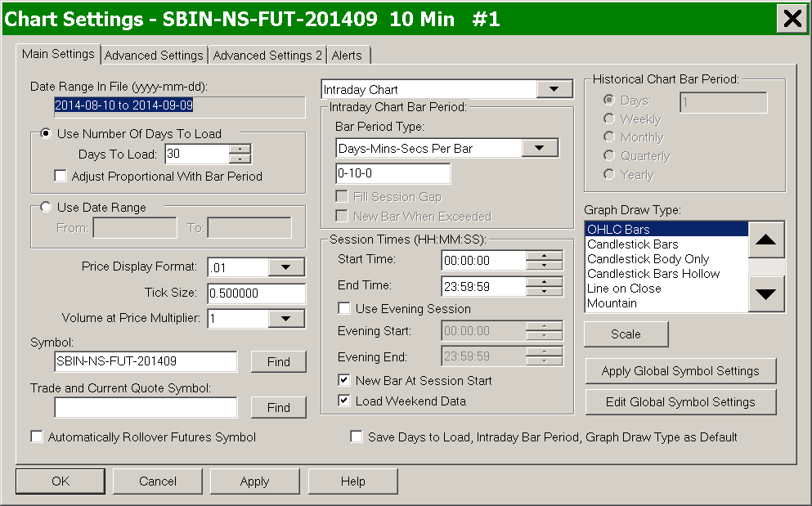Enable Automatically Rollover Futures Symbol
This screenshot has height=506, width=812.
click(x=37, y=437)
